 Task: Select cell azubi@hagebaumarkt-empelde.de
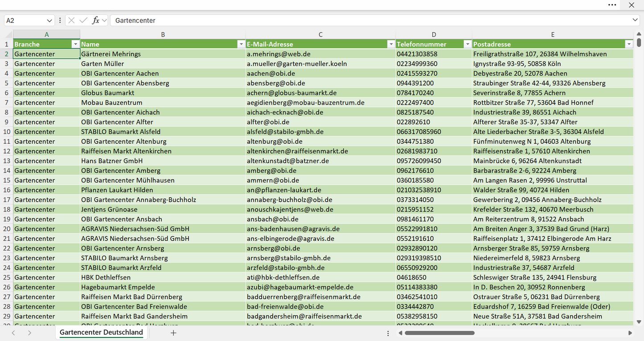pos(321,287)
